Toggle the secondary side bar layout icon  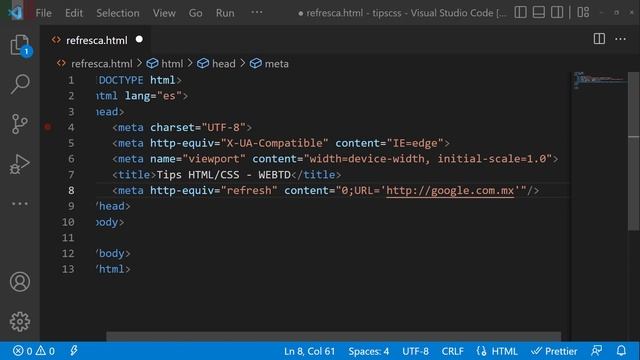[x=557, y=12]
